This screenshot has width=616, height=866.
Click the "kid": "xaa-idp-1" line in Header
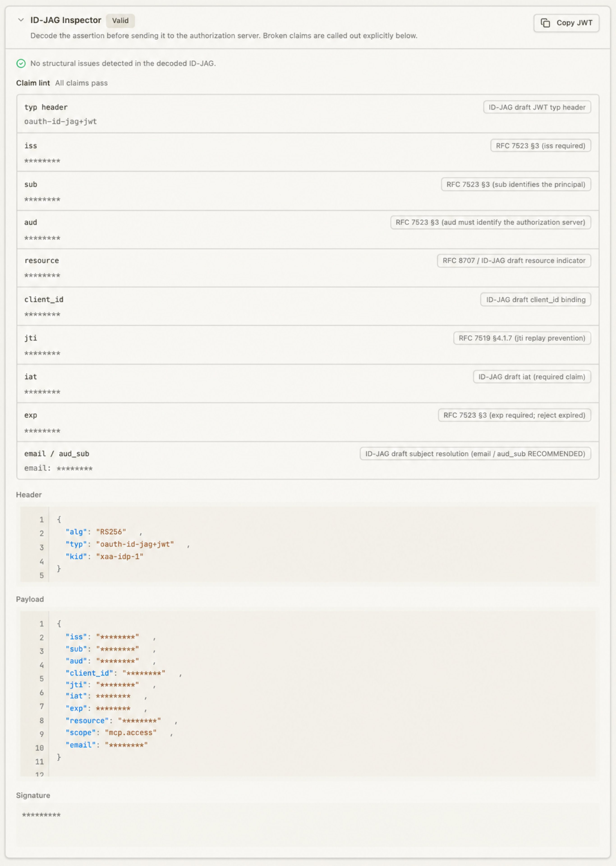pos(105,556)
